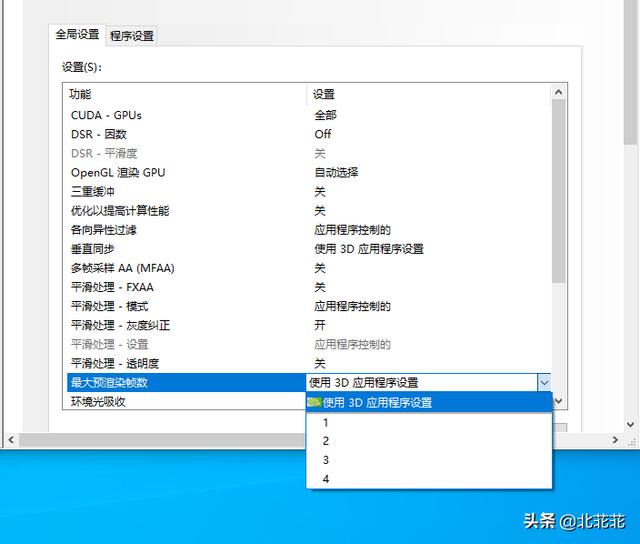
Task: Choose 使用 3D 应用程序设置 in dropdown list
Action: click(x=429, y=403)
